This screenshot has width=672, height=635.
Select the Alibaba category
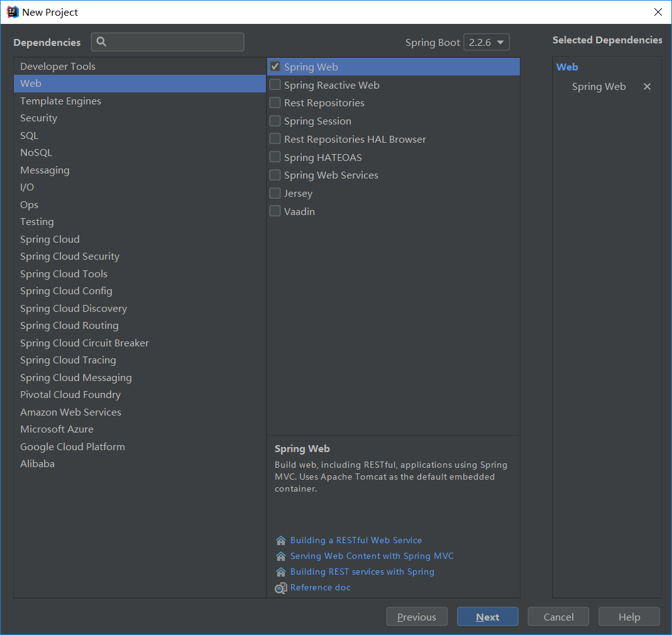[140, 464]
